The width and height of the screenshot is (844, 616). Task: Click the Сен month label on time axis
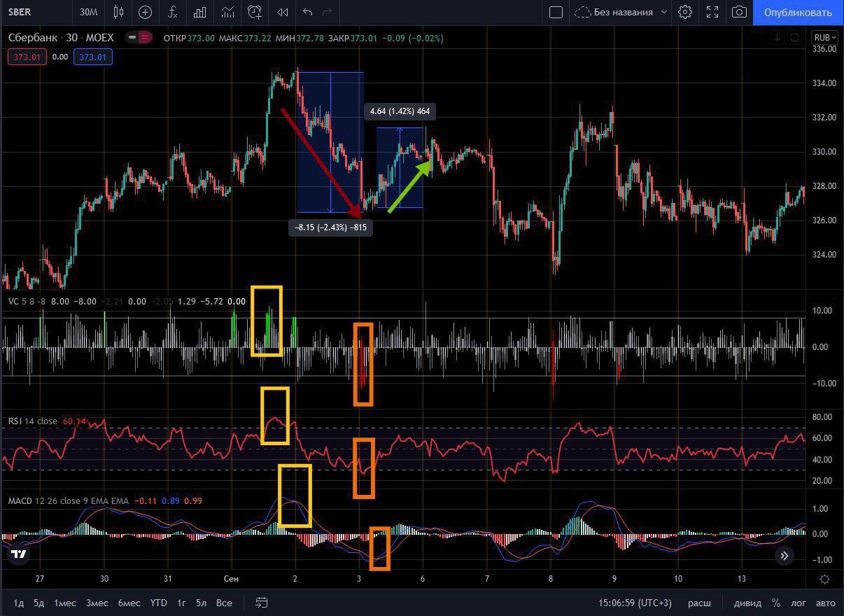[x=231, y=579]
